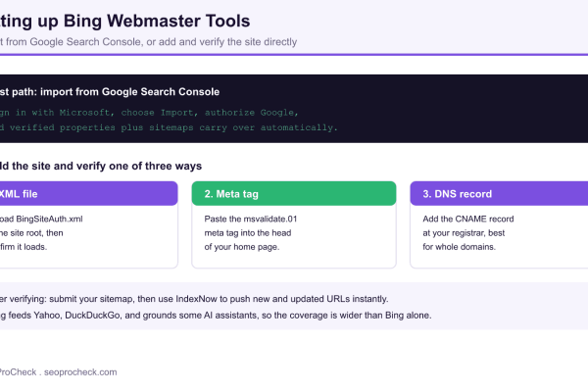Select the 'XML file' card header

(x=88, y=194)
